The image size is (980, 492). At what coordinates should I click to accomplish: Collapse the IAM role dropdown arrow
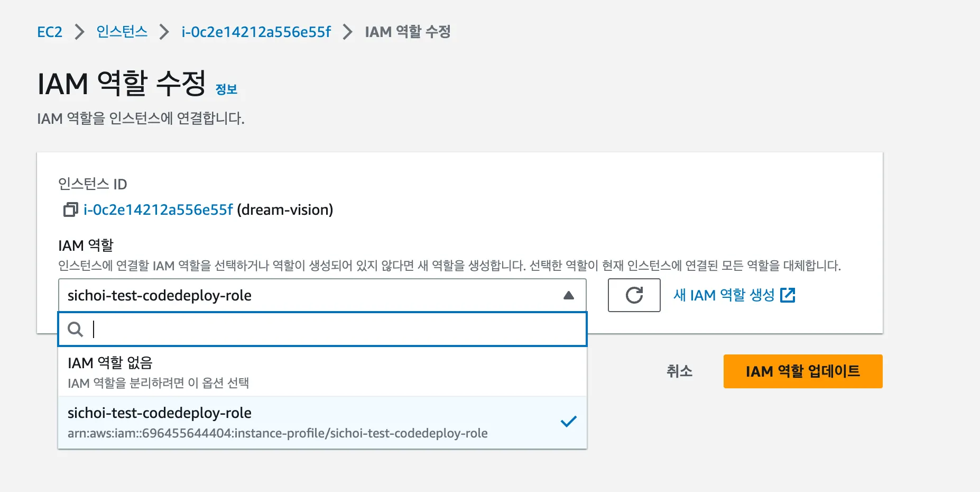pyautogui.click(x=569, y=296)
